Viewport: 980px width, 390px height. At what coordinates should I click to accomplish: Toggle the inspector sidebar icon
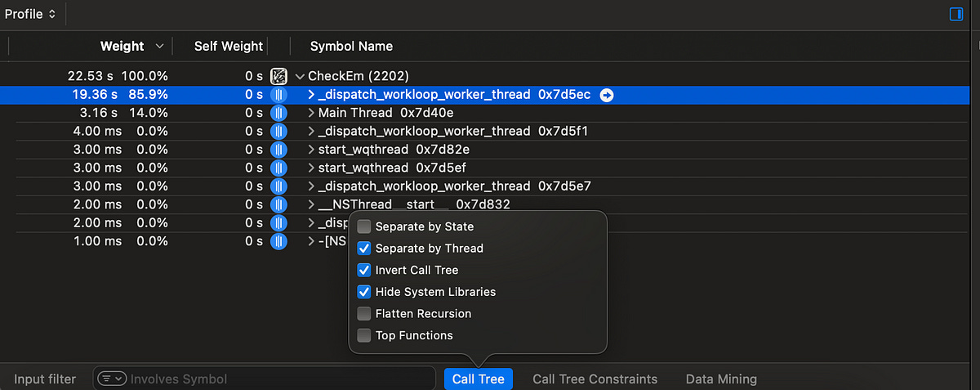tap(956, 14)
